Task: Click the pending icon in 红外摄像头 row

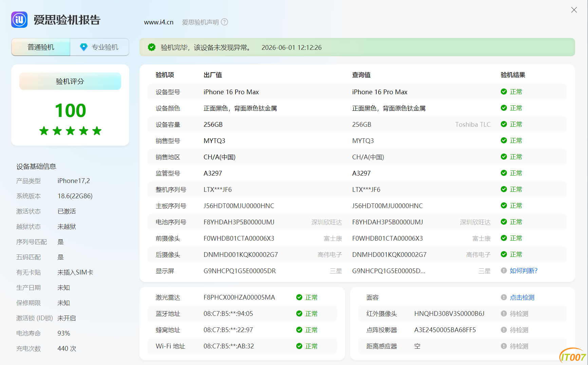Action: [504, 313]
